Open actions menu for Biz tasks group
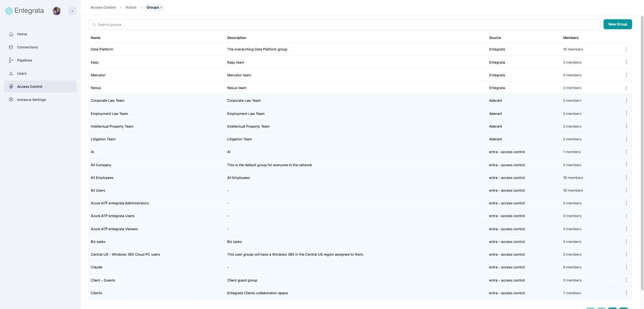The height and width of the screenshot is (309, 644). point(626,242)
